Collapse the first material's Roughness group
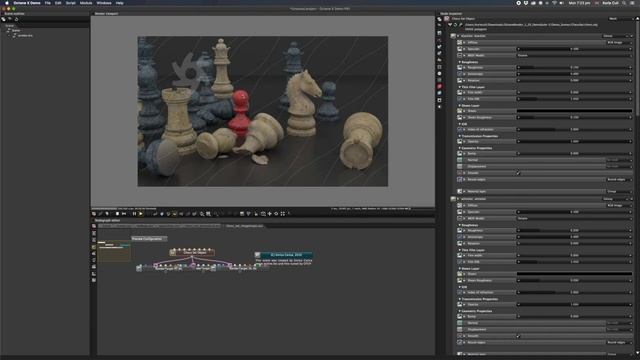 tap(460, 62)
